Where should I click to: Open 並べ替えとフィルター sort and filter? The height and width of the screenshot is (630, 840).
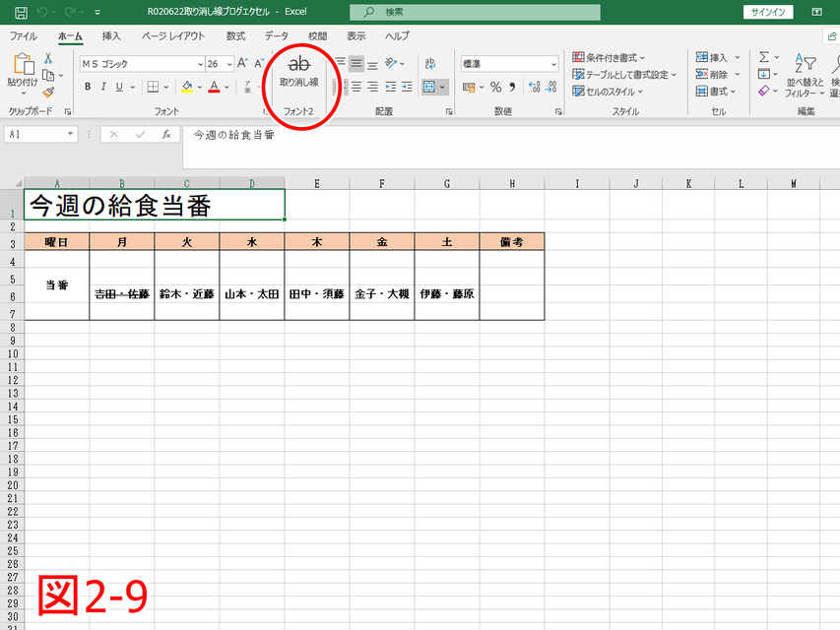coord(805,76)
